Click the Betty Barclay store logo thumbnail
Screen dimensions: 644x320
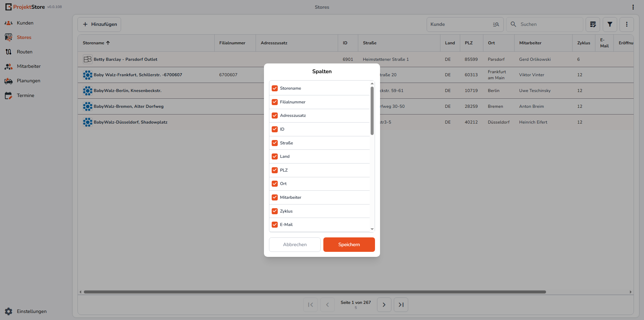click(88, 59)
